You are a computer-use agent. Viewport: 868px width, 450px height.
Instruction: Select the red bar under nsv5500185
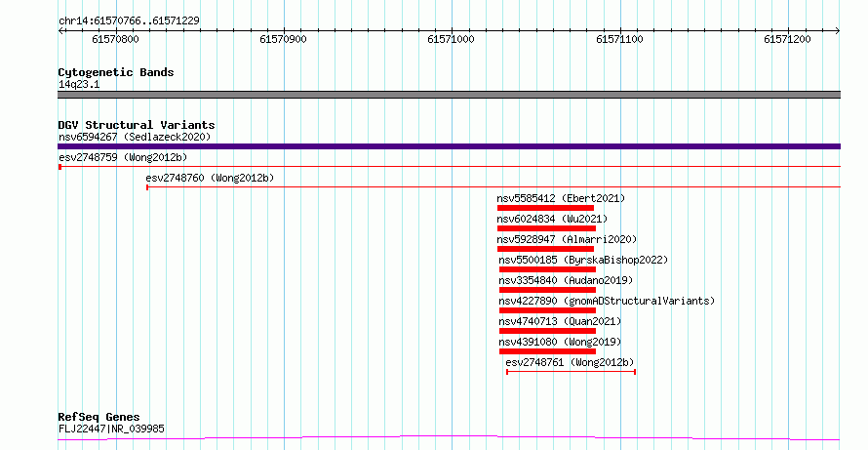[x=547, y=269]
